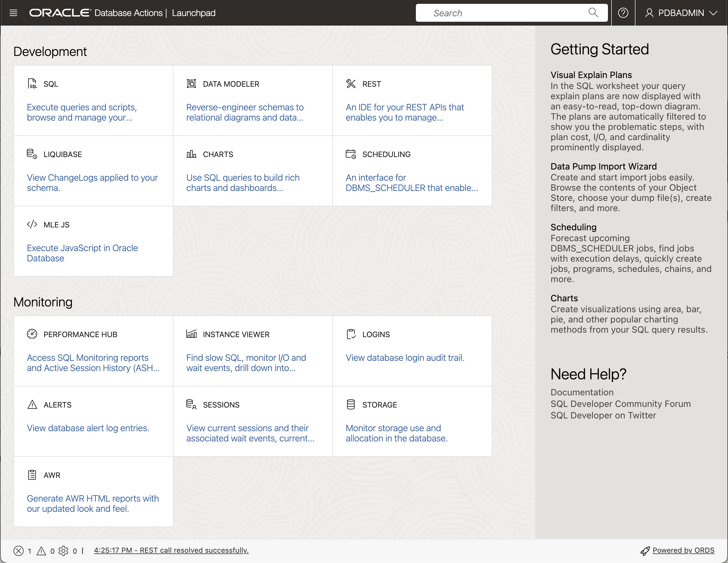Select the REST tools icon
The width and height of the screenshot is (728, 563).
point(351,83)
